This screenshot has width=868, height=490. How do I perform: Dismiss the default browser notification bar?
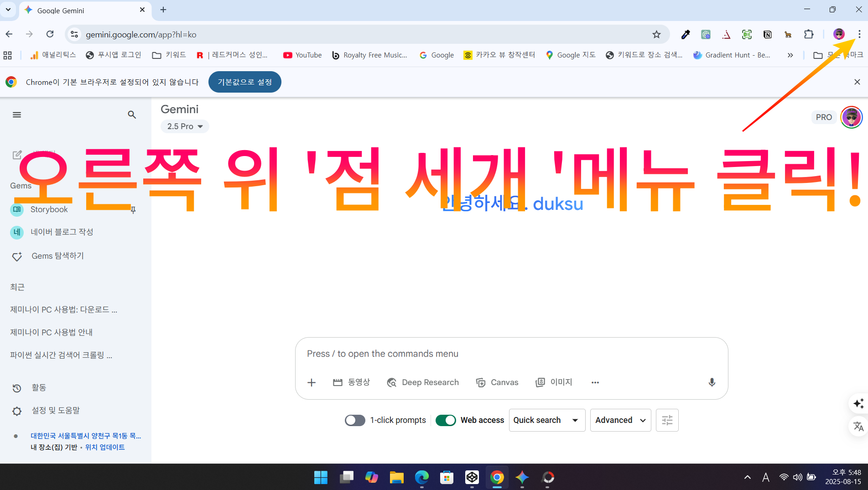coord(857,82)
